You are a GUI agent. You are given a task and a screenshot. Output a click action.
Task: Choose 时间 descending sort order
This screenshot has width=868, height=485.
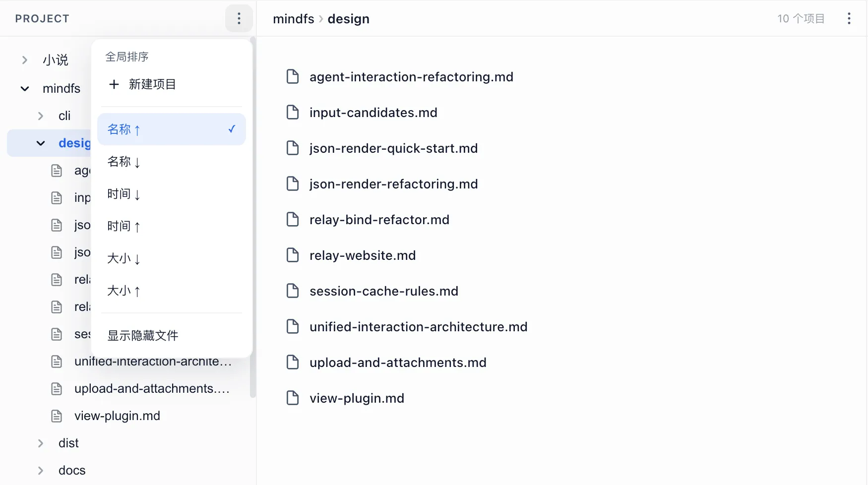[124, 194]
